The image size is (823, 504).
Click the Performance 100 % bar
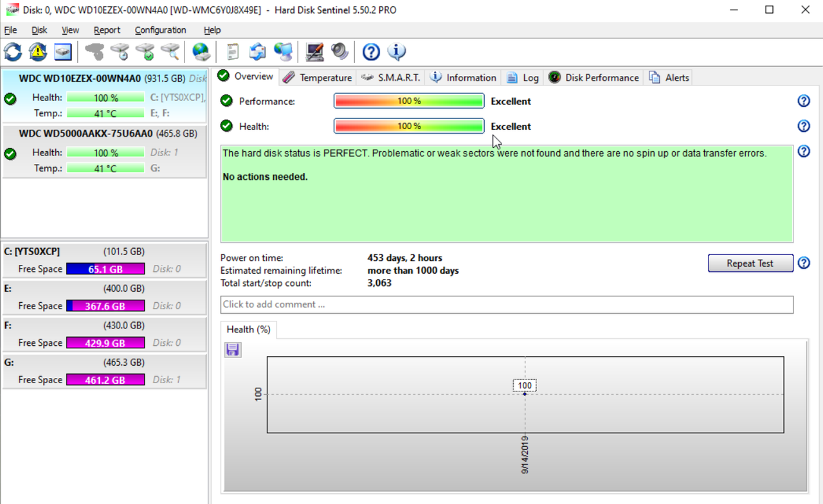(409, 101)
